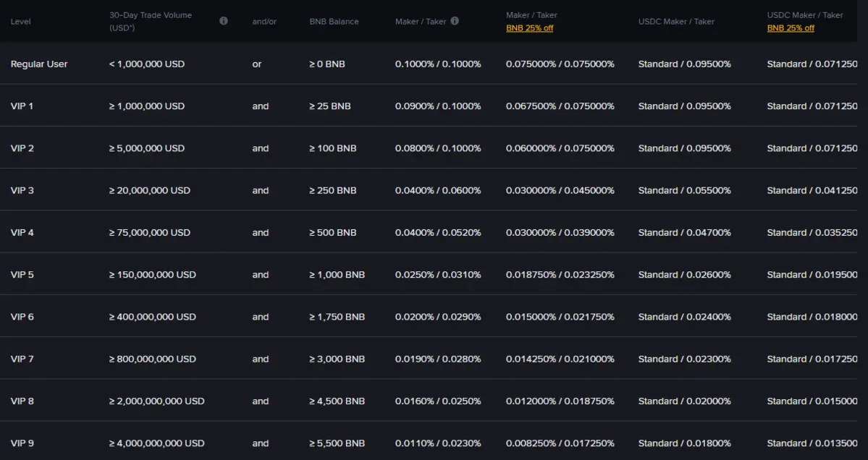Open BNB 25% off link under Maker / Taker

click(529, 28)
